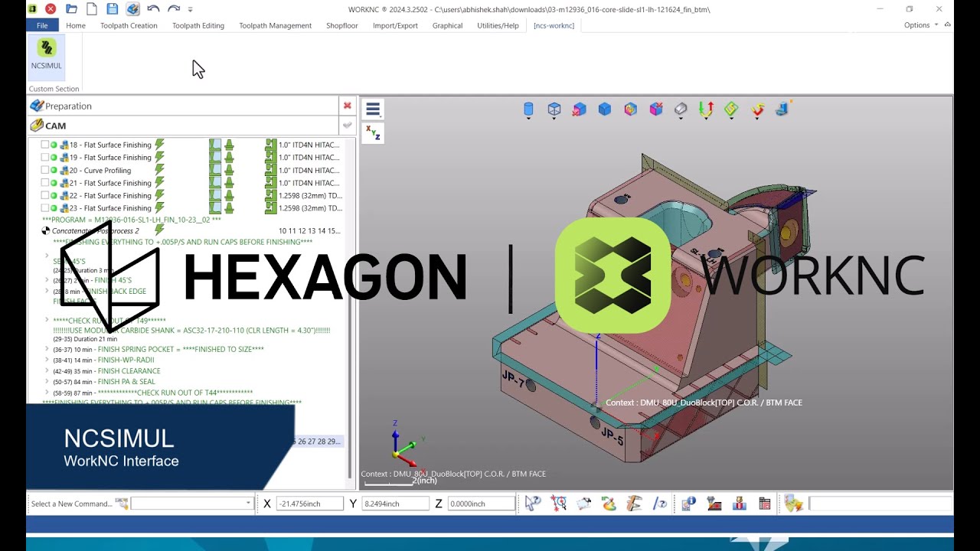Click the first icon right of the Z field
The image size is (980, 551).
coord(533,503)
